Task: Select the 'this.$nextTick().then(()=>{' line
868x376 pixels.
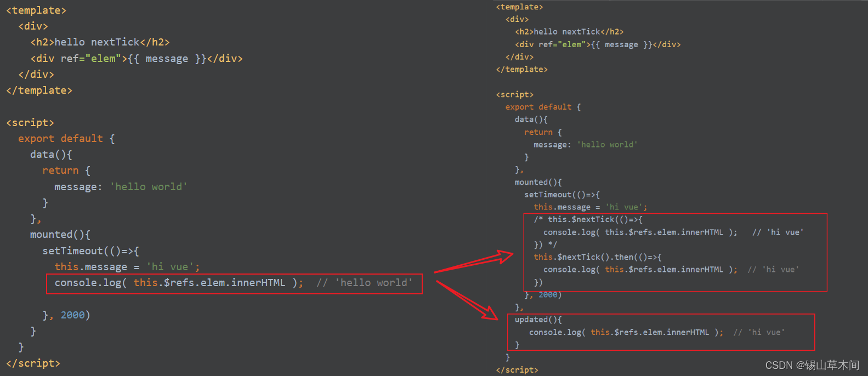Action: point(598,257)
